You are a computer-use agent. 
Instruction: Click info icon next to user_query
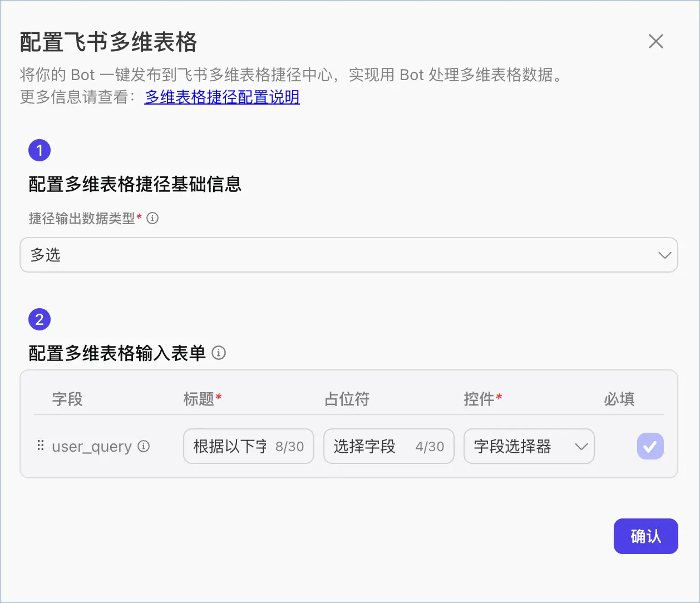144,446
